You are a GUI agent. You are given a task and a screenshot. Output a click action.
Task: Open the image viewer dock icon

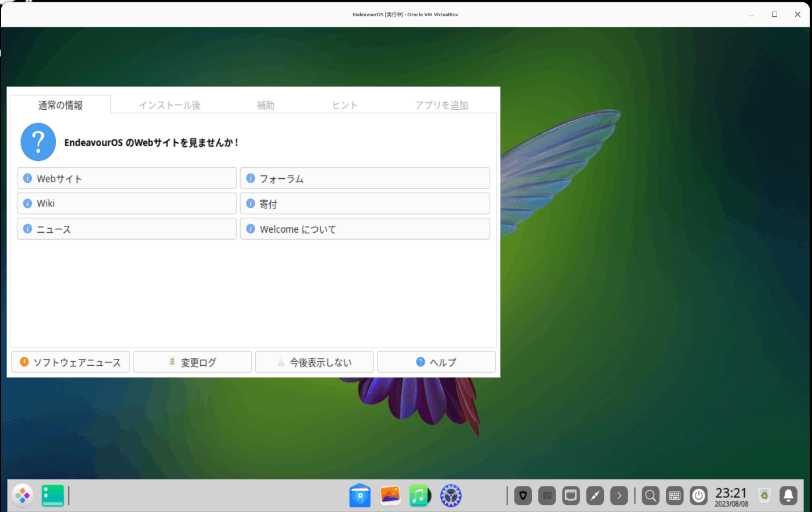390,496
